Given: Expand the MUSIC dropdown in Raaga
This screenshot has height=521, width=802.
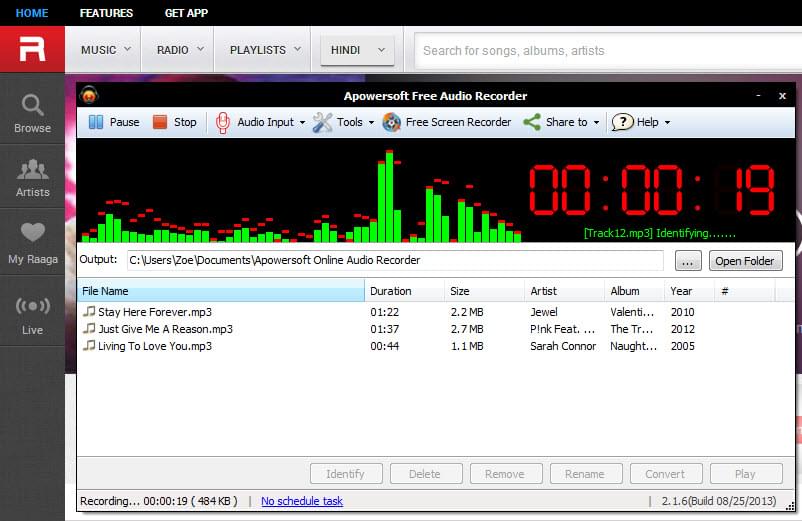Looking at the screenshot, I should point(103,49).
